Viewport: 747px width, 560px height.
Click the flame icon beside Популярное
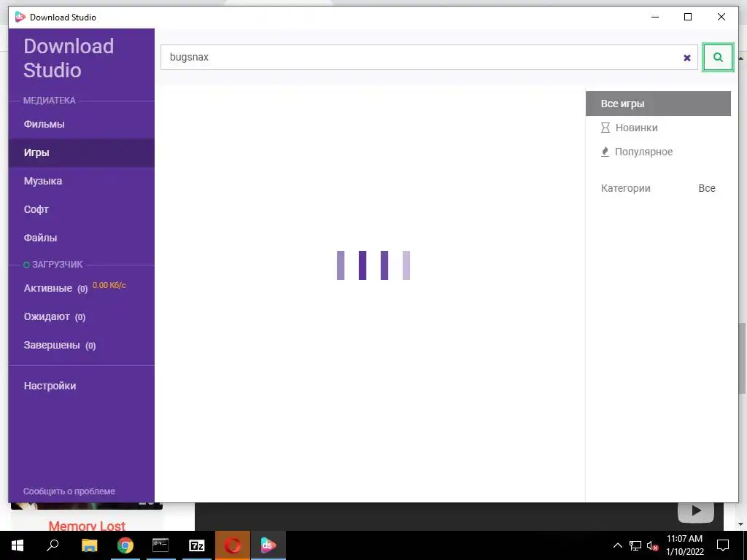(605, 152)
